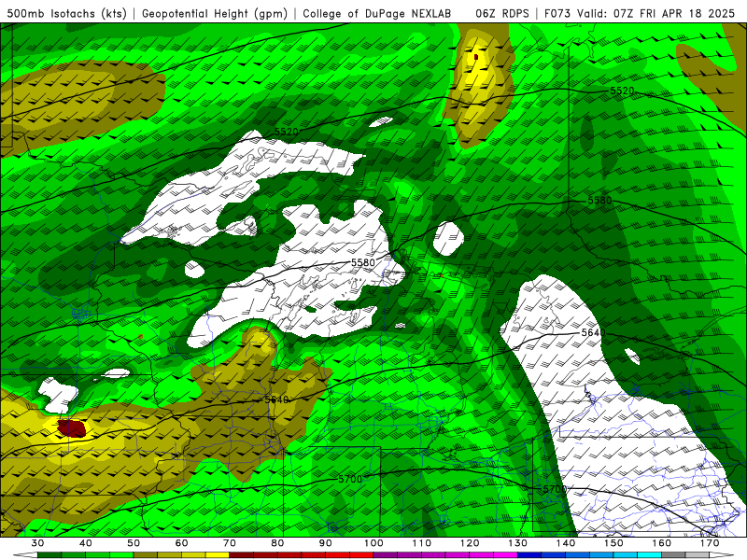Click the bright red swatch before purple in the color bar
The height and width of the screenshot is (560, 747).
[361, 553]
